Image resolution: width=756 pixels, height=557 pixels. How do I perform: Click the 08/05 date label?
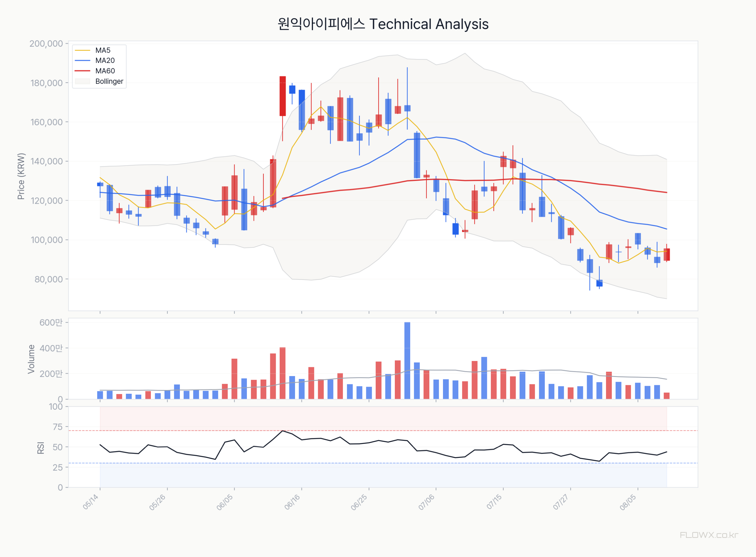628,502
